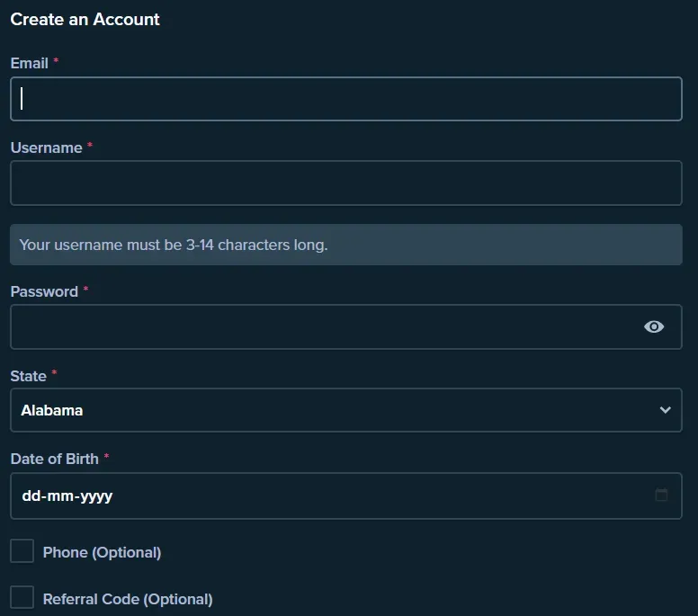Click the "Phone (Optional)" label text
Viewport: 698px width, 616px height.
[102, 552]
